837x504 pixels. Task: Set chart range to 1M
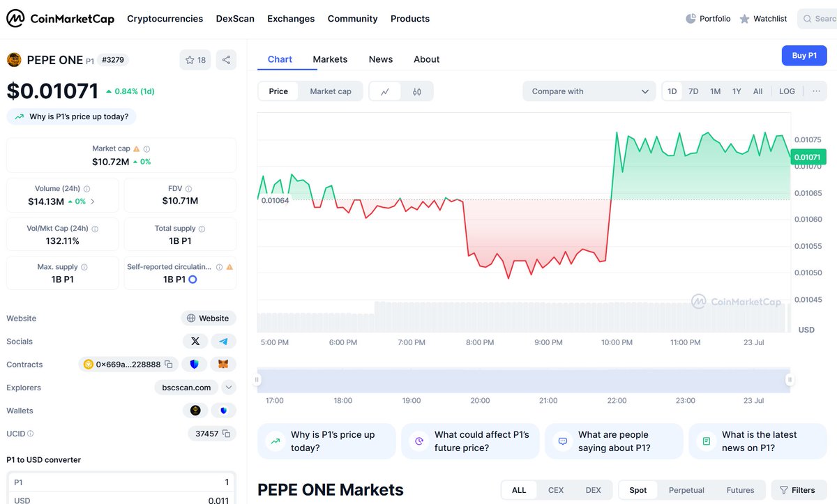716,91
